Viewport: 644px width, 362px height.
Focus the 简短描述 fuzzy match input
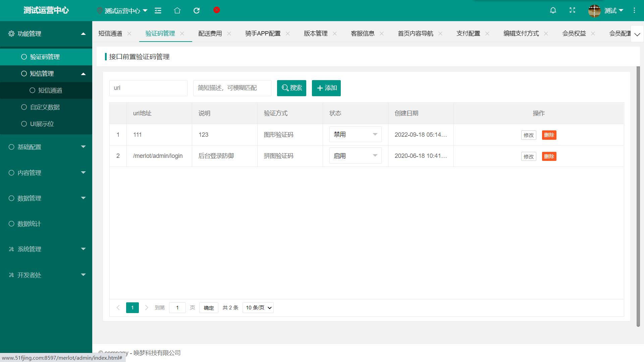[232, 88]
